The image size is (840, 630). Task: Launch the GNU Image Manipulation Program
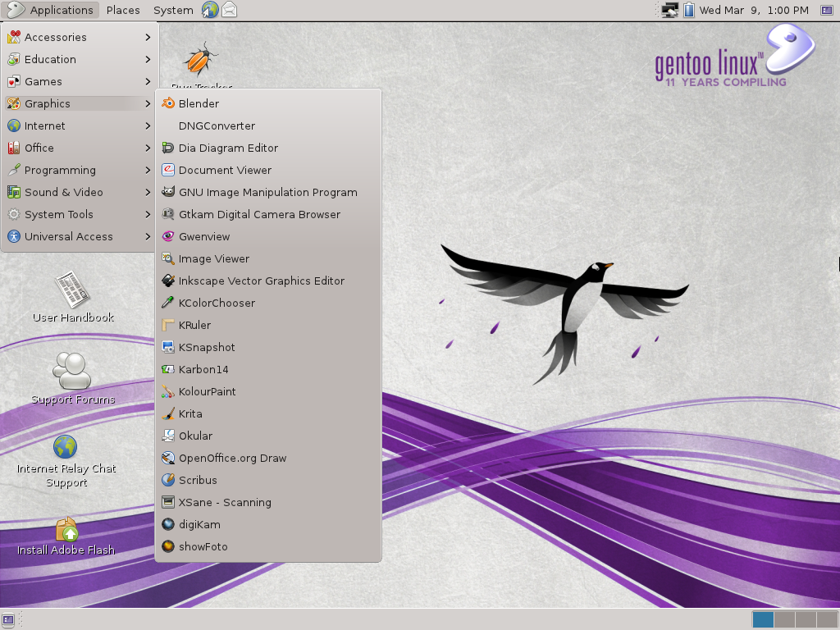pos(268,192)
